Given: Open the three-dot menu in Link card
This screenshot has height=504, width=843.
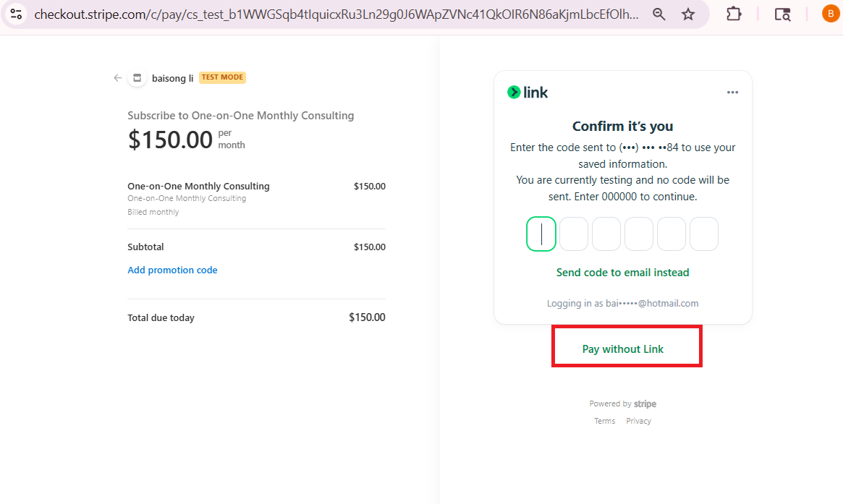Looking at the screenshot, I should (x=732, y=92).
